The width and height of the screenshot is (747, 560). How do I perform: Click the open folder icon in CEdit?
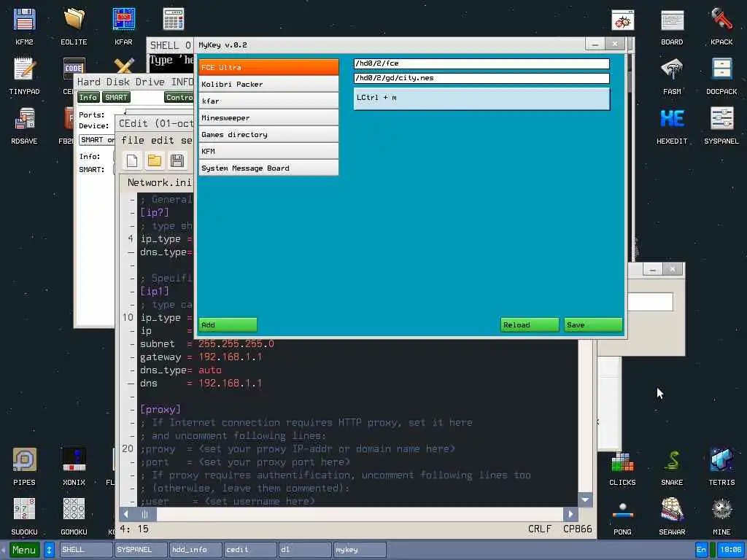[x=155, y=160]
